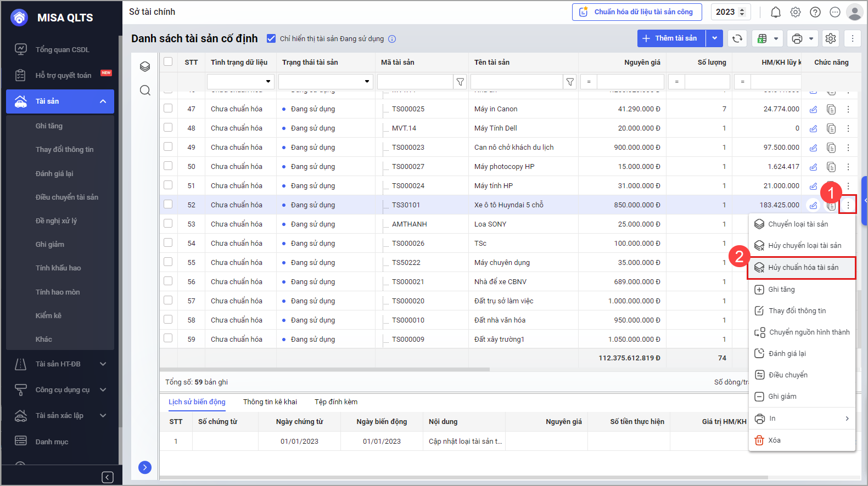
Task: Open the table settings gear icon
Action: (x=831, y=38)
